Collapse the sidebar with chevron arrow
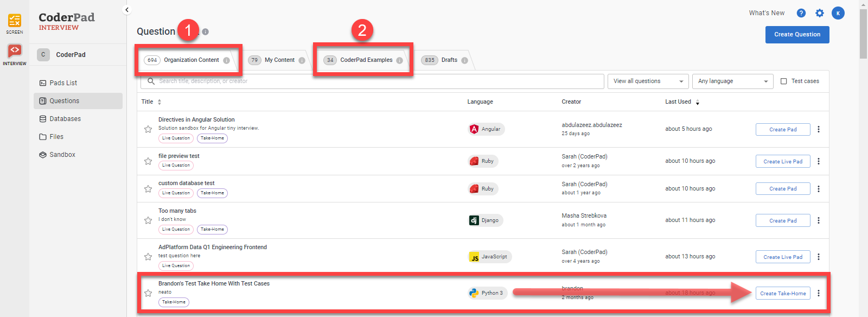 pos(127,10)
